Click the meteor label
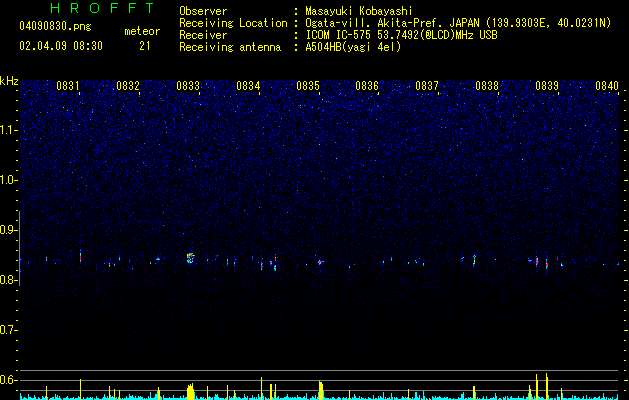Screen dimensions: 629x400 coord(142,31)
